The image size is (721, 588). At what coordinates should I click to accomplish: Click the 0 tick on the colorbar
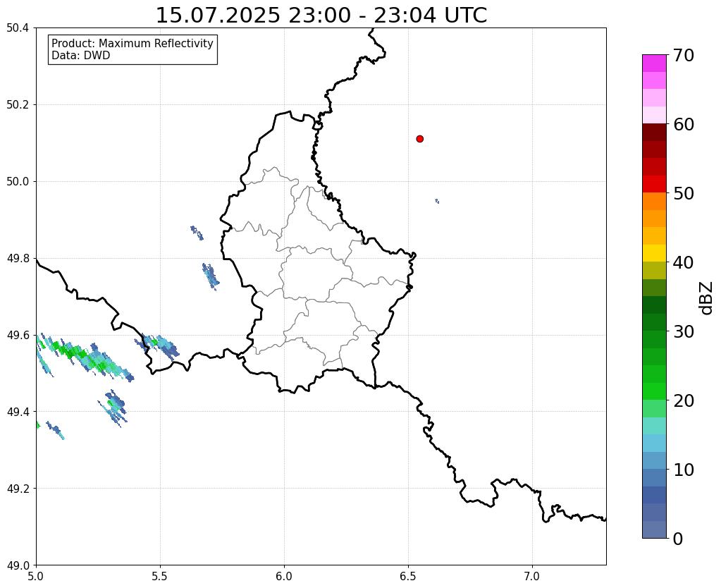[x=678, y=539]
